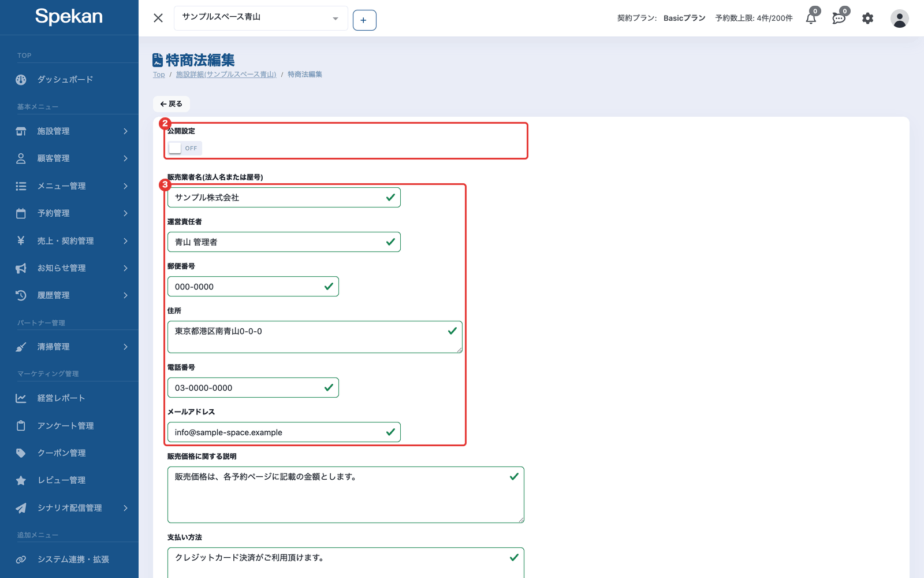Image resolution: width=924 pixels, height=578 pixels.
Task: Click the Spekan logo
Action: 69,17
